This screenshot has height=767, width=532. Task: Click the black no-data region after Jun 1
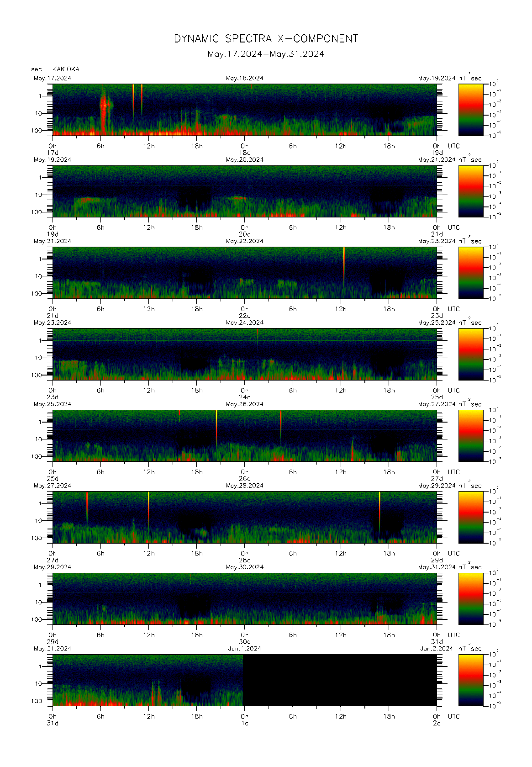click(340, 680)
